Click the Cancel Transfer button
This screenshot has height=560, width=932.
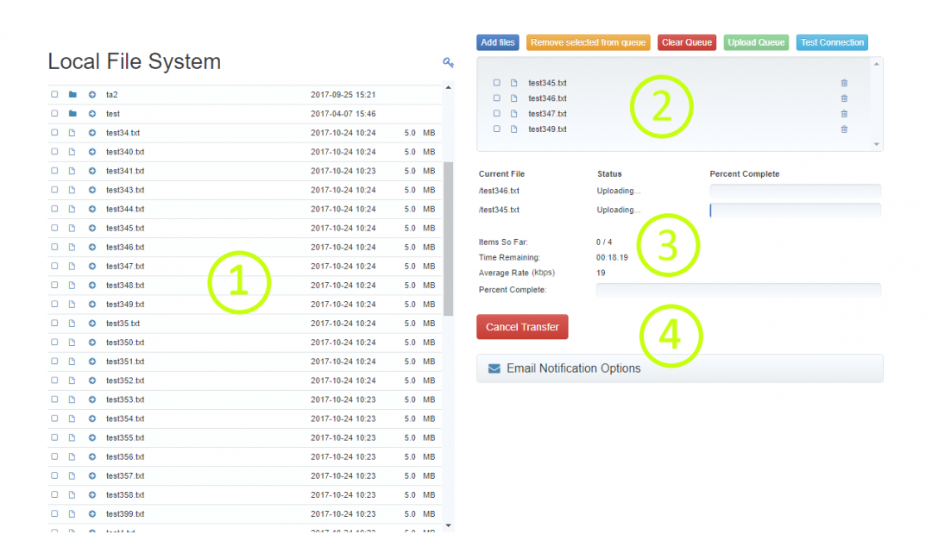click(x=522, y=327)
